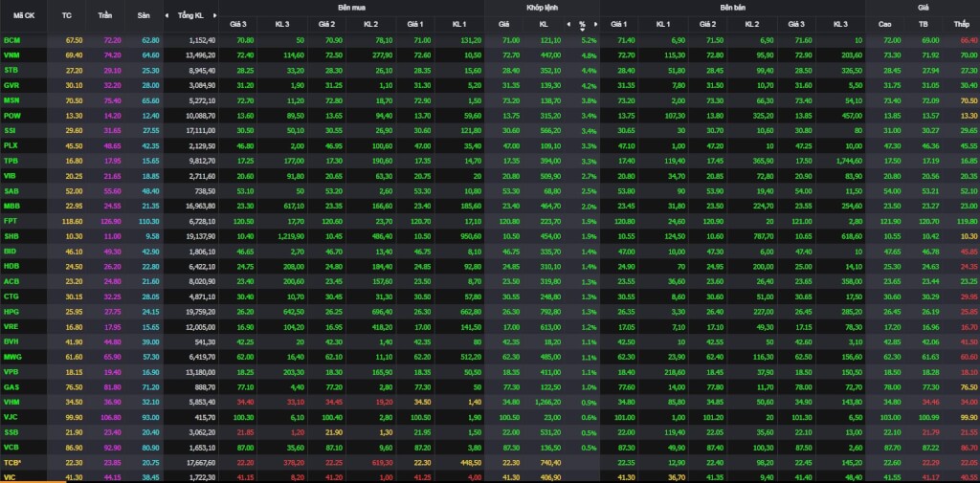Image resolution: width=980 pixels, height=483 pixels.
Task: Click VHM matched volume 1,266,20
Action: coord(546,403)
